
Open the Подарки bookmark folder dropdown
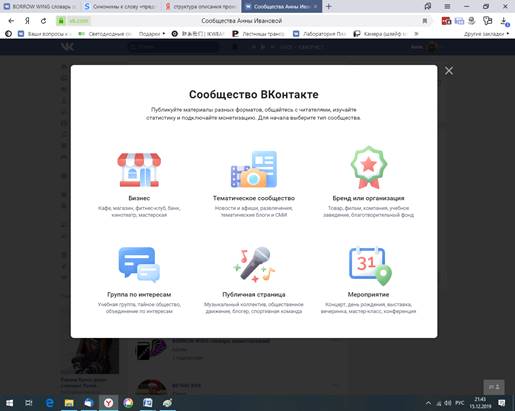click(x=152, y=34)
